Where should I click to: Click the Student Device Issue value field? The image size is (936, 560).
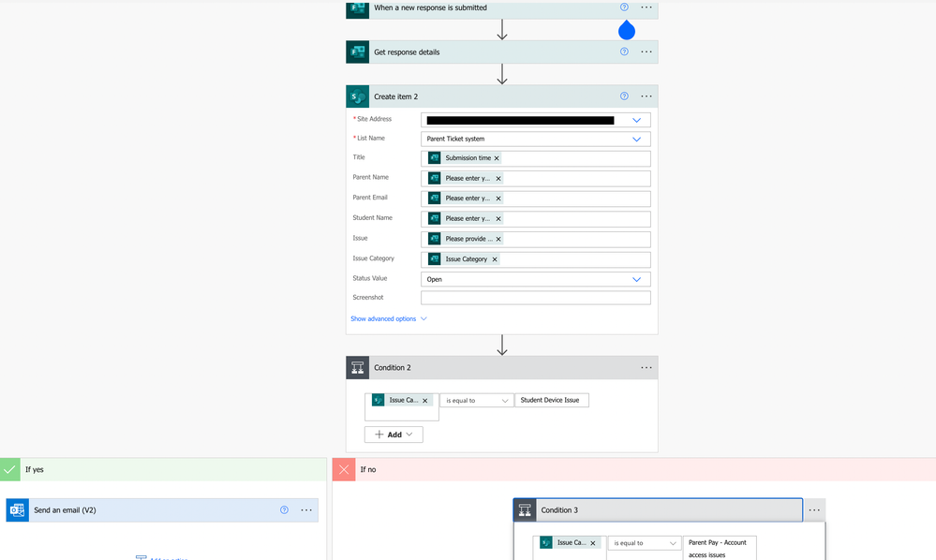pyautogui.click(x=552, y=400)
